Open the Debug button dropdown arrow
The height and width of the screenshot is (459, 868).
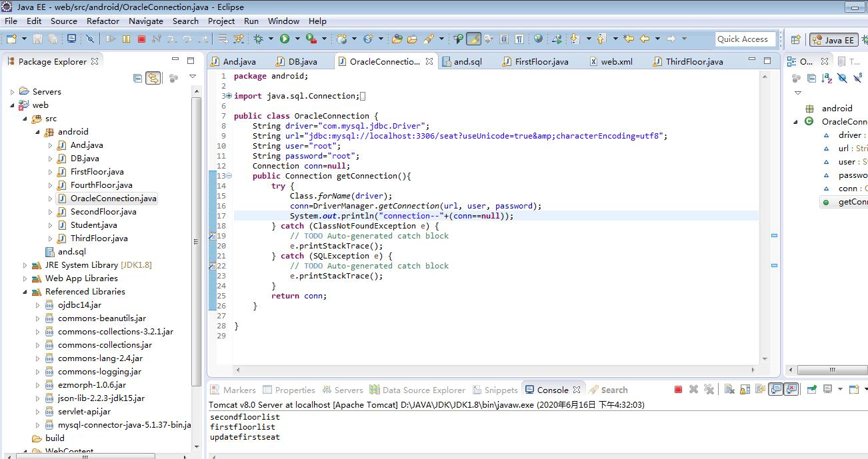(269, 39)
